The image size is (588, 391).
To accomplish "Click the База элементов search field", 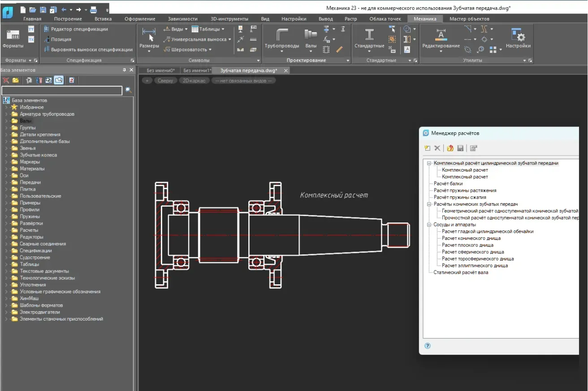I will pos(62,91).
